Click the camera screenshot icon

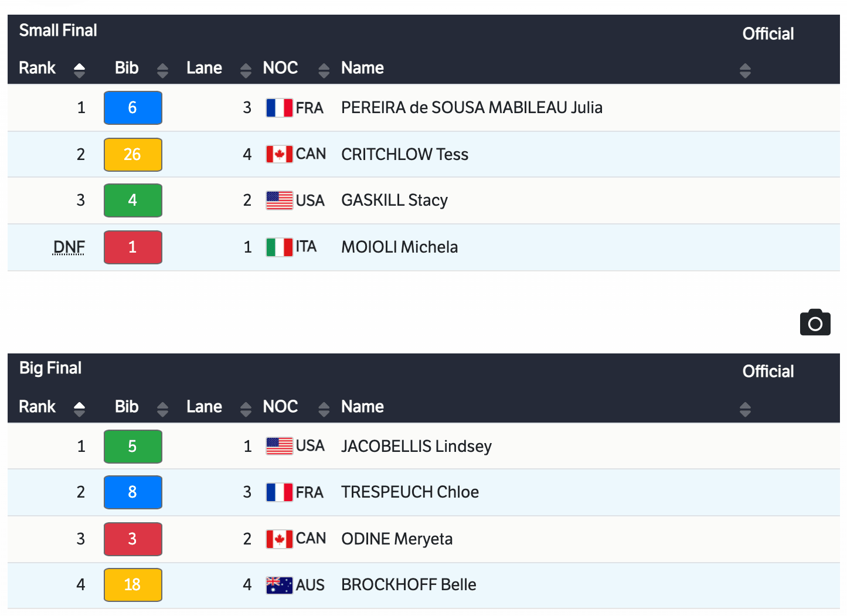pyautogui.click(x=815, y=322)
